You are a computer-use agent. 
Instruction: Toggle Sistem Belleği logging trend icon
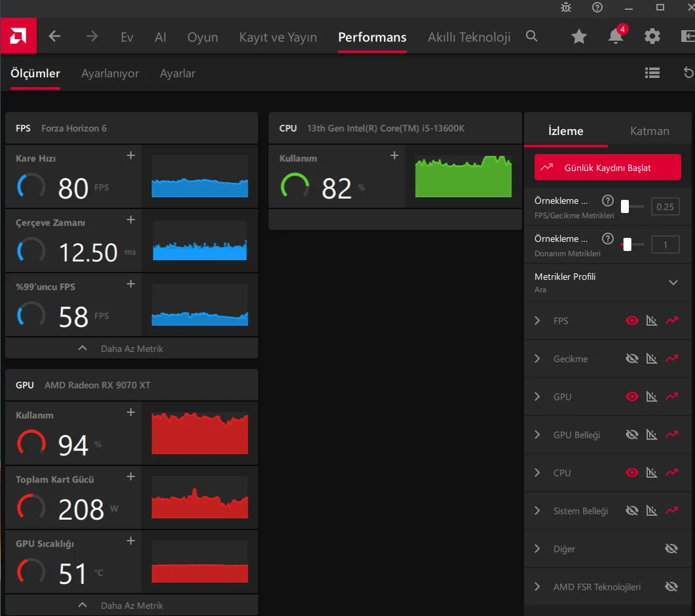click(672, 510)
